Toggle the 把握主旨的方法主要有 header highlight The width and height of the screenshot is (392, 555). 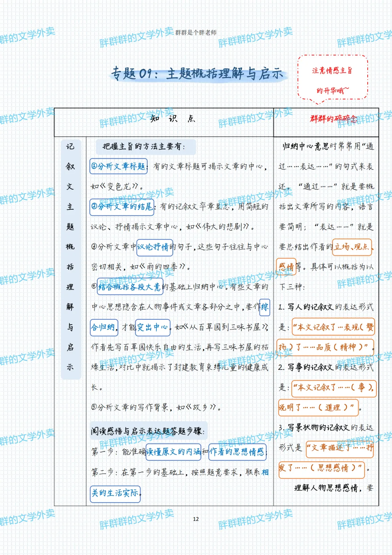click(146, 147)
